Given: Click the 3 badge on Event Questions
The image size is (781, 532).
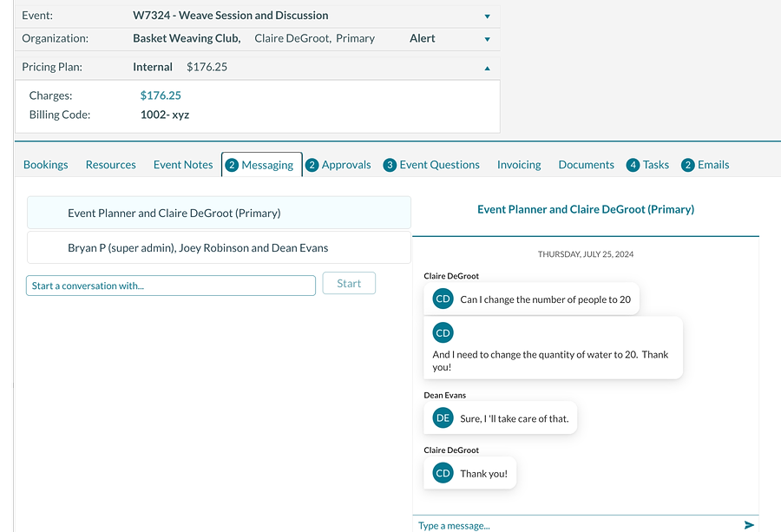Looking at the screenshot, I should coord(388,164).
